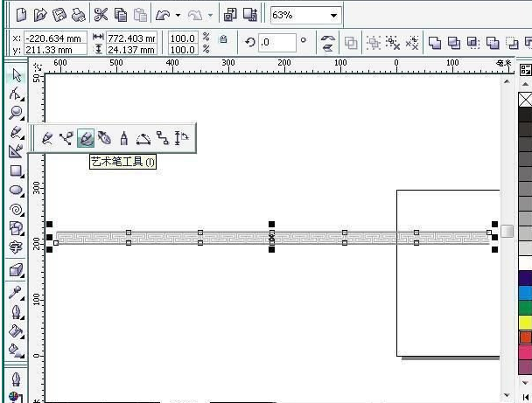Click the x position field
This screenshot has width=532, height=403.
click(x=56, y=38)
